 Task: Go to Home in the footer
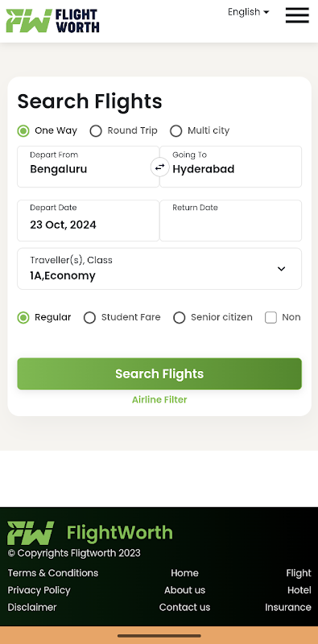[x=184, y=573]
